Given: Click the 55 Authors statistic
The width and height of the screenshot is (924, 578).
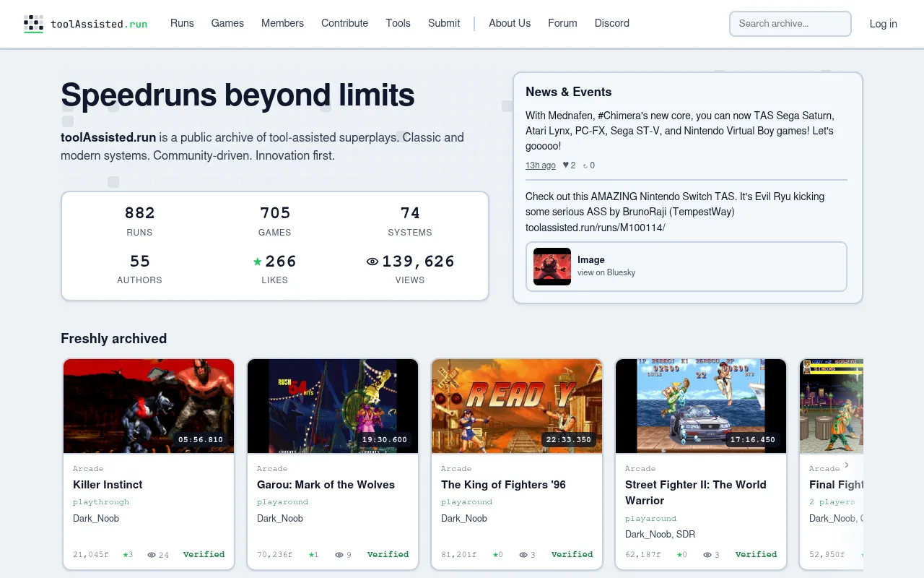Looking at the screenshot, I should click(x=139, y=269).
